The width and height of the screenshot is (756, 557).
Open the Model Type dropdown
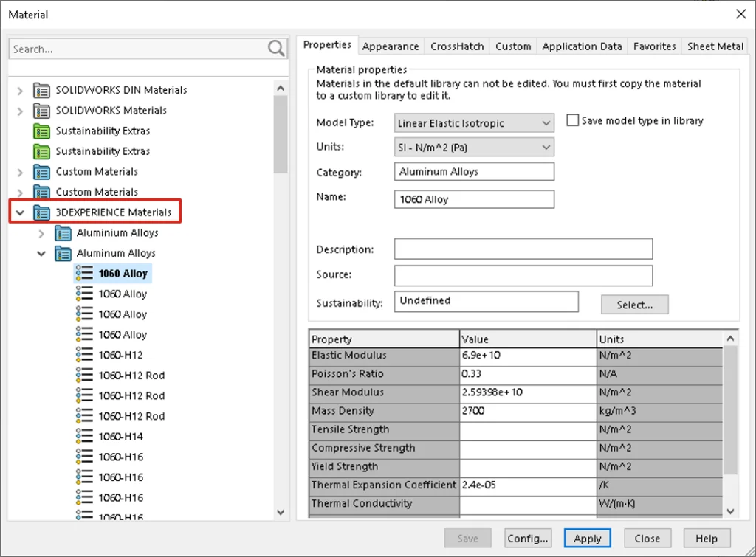[474, 123]
